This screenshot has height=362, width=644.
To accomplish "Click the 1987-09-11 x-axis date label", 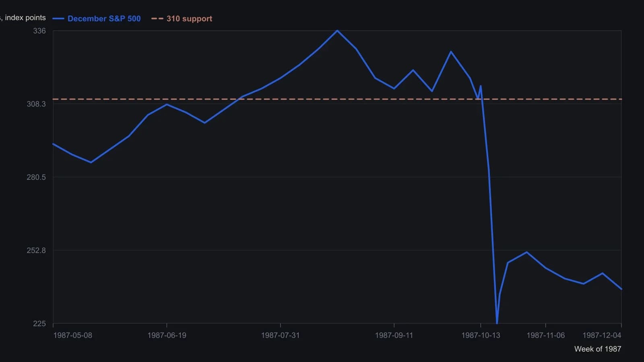I will pyautogui.click(x=394, y=335).
